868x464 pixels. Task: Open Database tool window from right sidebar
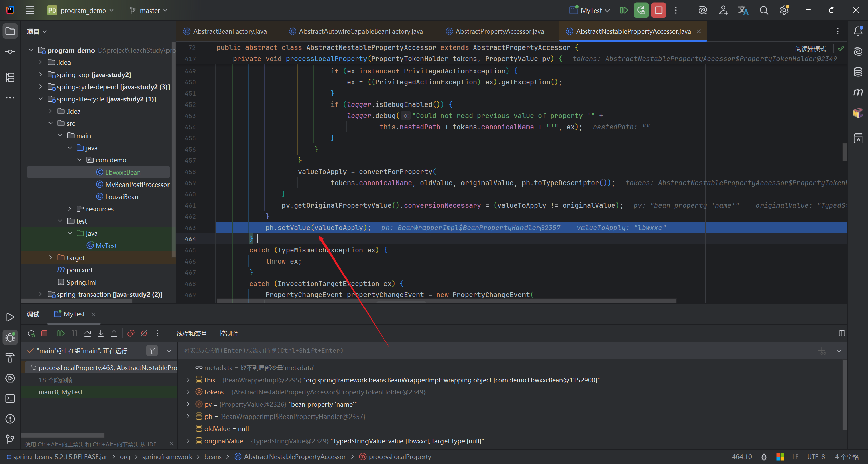click(x=858, y=72)
